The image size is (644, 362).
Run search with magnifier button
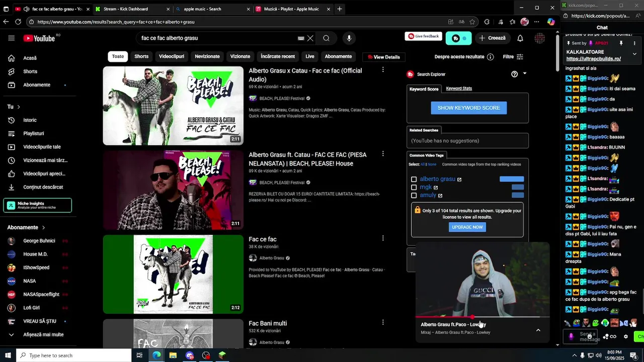[x=327, y=38]
